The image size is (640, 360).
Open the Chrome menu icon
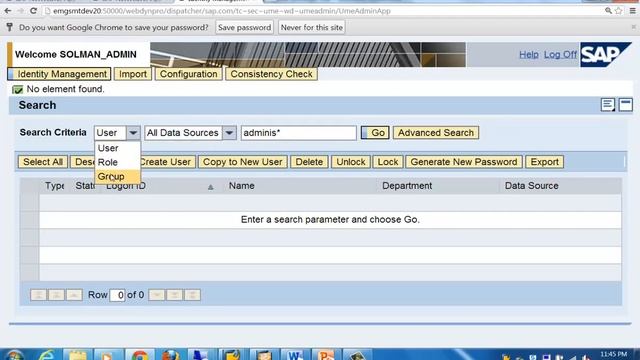click(x=632, y=11)
